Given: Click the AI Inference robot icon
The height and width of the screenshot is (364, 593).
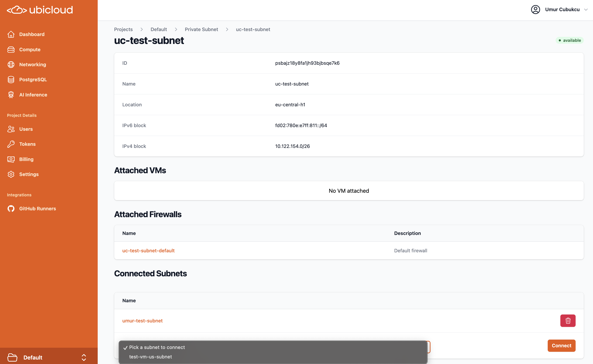Looking at the screenshot, I should point(11,95).
